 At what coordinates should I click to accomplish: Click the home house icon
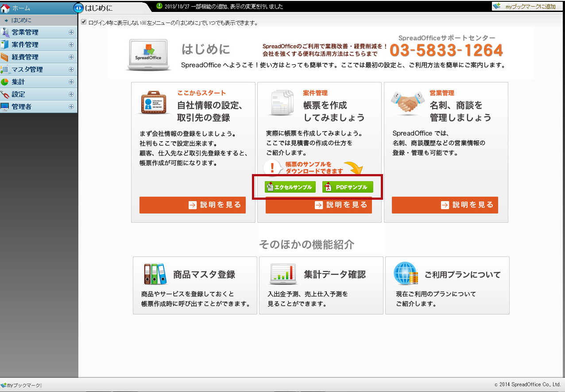pos(5,8)
